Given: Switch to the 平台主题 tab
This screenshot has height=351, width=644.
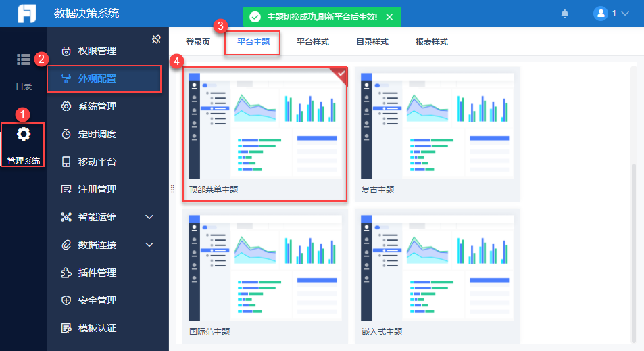Looking at the screenshot, I should click(253, 41).
